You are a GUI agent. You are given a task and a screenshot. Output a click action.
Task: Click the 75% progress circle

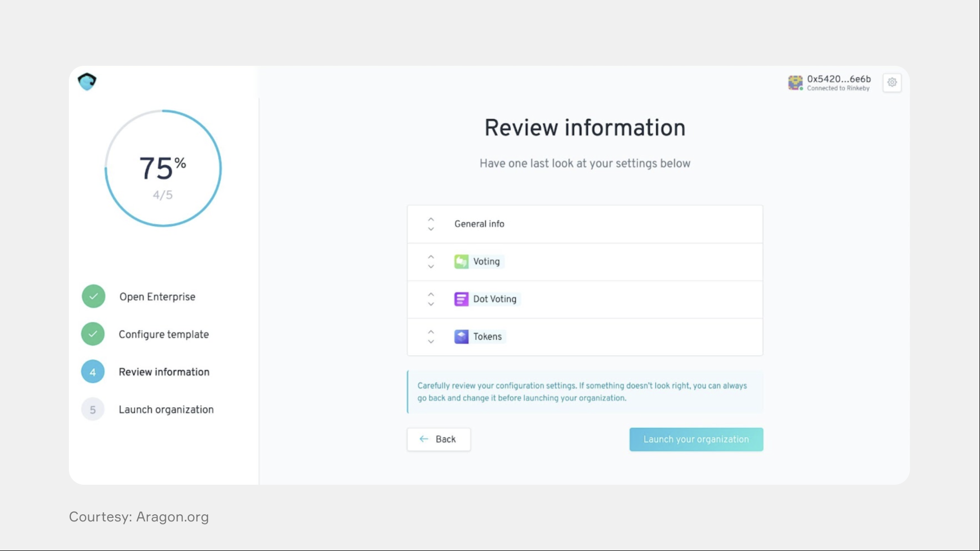[x=163, y=168]
